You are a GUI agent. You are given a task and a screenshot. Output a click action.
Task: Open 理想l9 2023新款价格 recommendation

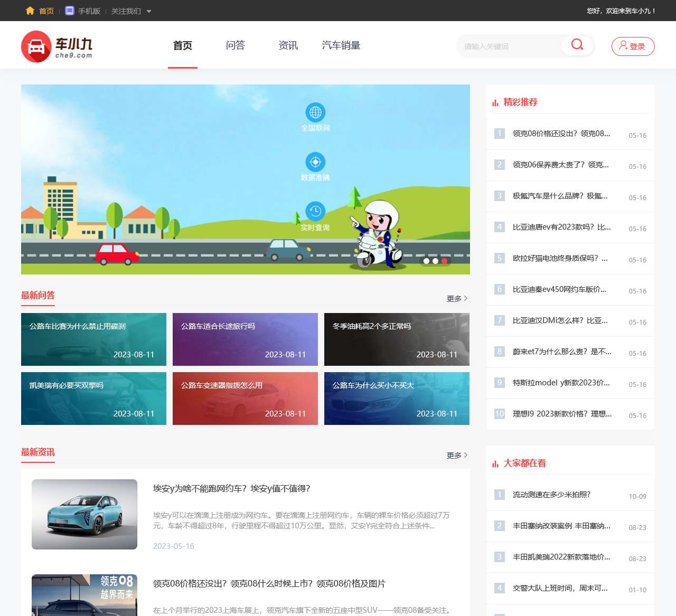point(562,414)
